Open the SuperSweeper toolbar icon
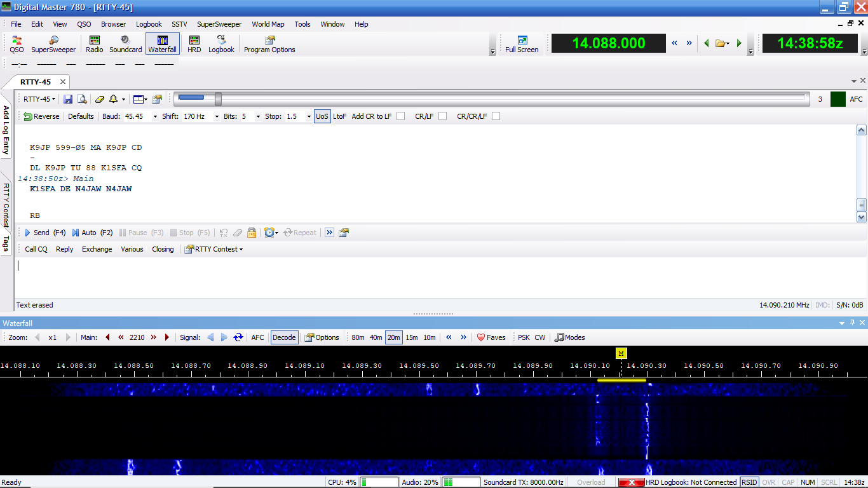The image size is (868, 488). [x=53, y=44]
